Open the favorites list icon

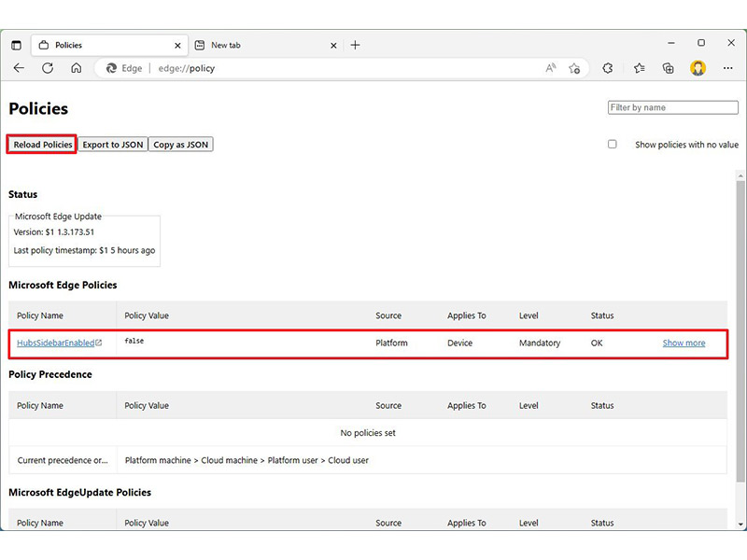pos(640,68)
